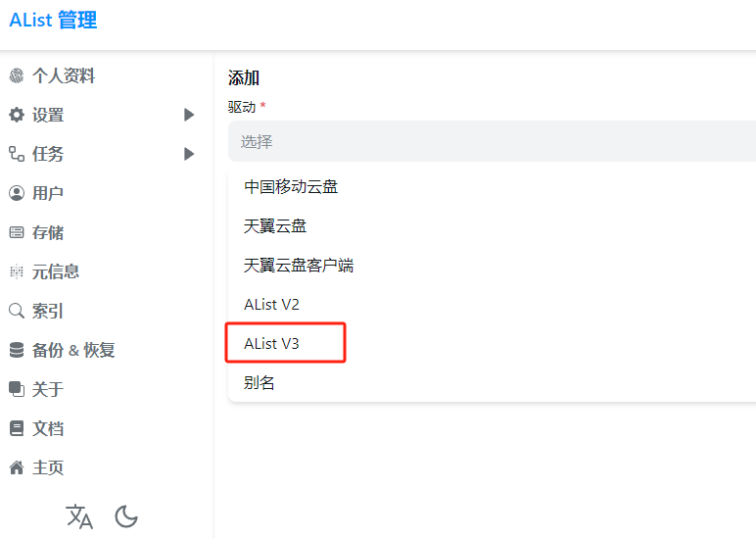The height and width of the screenshot is (539, 756).
Task: Click the magnifier icon next to 索引
Action: 17,311
